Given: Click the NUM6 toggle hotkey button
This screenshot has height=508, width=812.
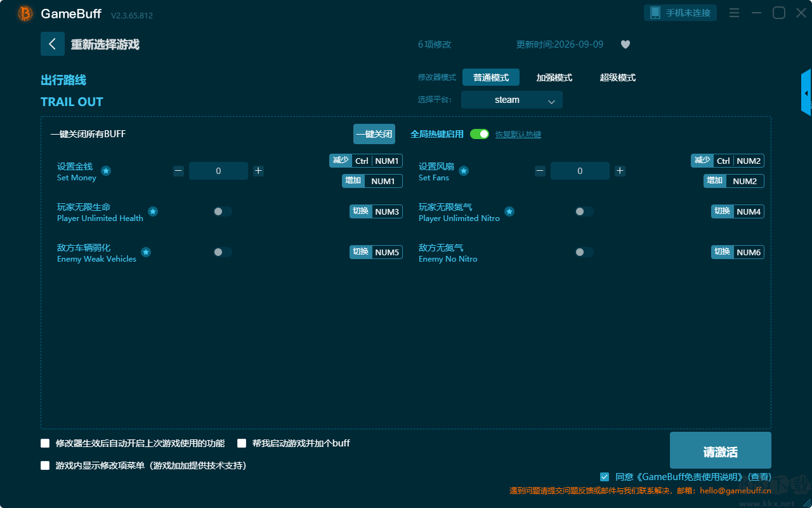Looking at the screenshot, I should click(x=738, y=252).
